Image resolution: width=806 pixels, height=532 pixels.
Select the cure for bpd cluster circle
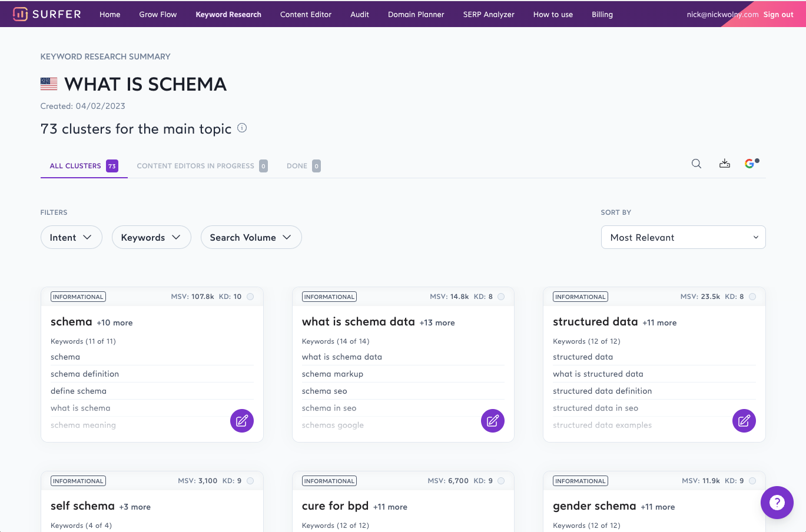tap(501, 481)
